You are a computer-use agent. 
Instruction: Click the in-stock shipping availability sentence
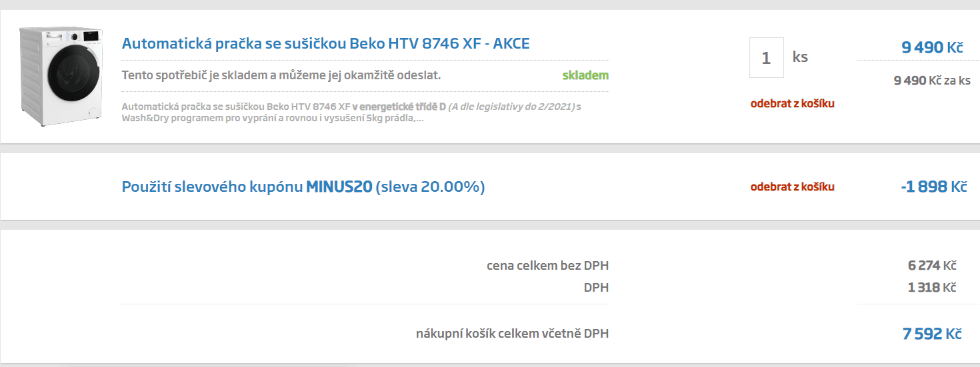click(281, 75)
